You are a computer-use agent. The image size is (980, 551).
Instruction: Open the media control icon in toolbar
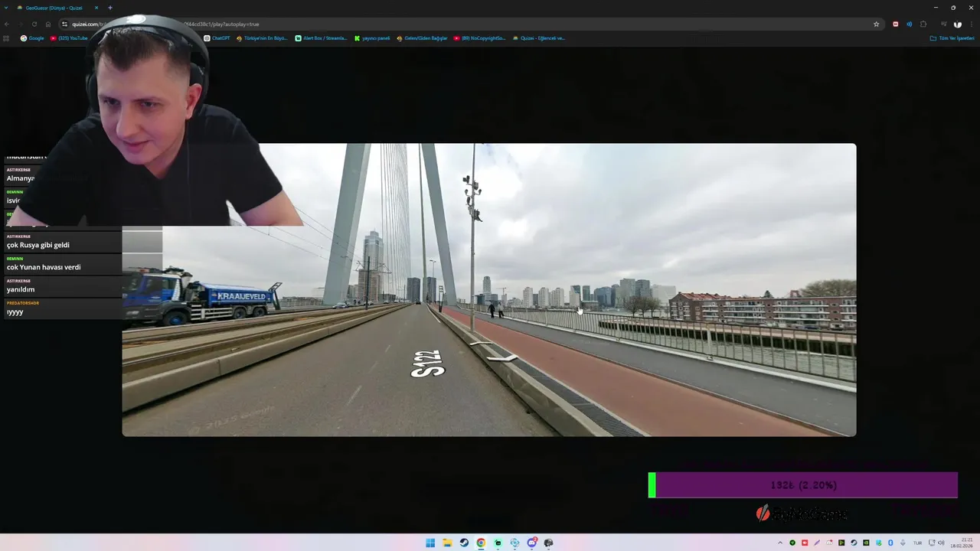click(944, 24)
